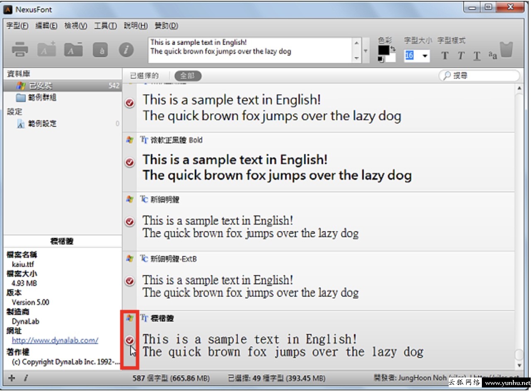Click in the sample text input box

point(251,50)
